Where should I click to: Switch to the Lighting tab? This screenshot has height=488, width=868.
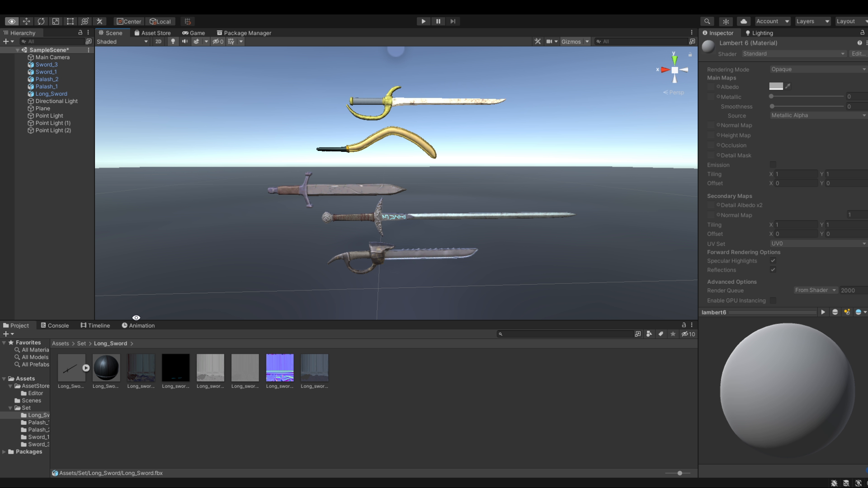click(x=759, y=33)
